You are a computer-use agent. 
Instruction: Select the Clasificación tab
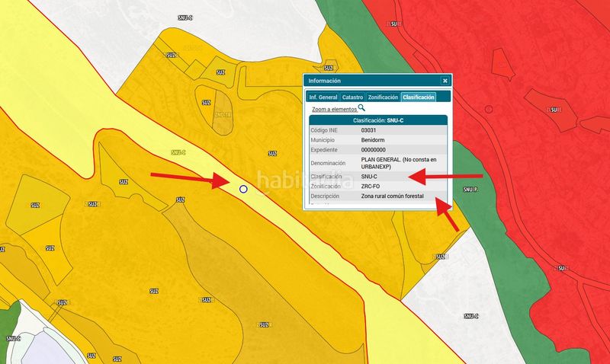click(x=419, y=97)
